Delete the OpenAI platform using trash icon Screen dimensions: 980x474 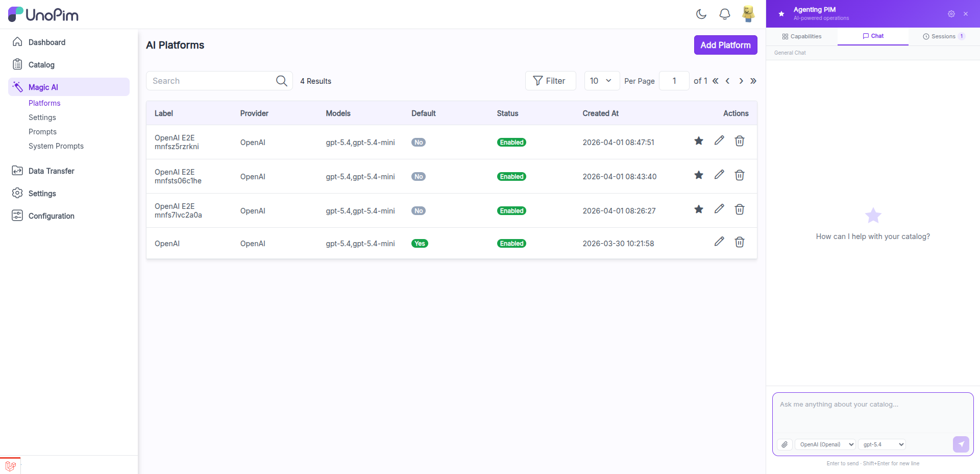[x=739, y=243]
